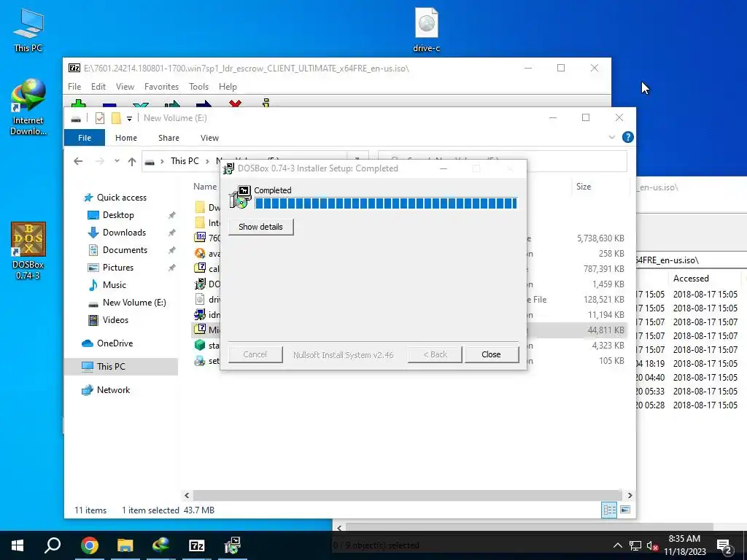Click the horizontal scrollbar right arrow
Screen dimensions: 747x560
(x=630, y=495)
